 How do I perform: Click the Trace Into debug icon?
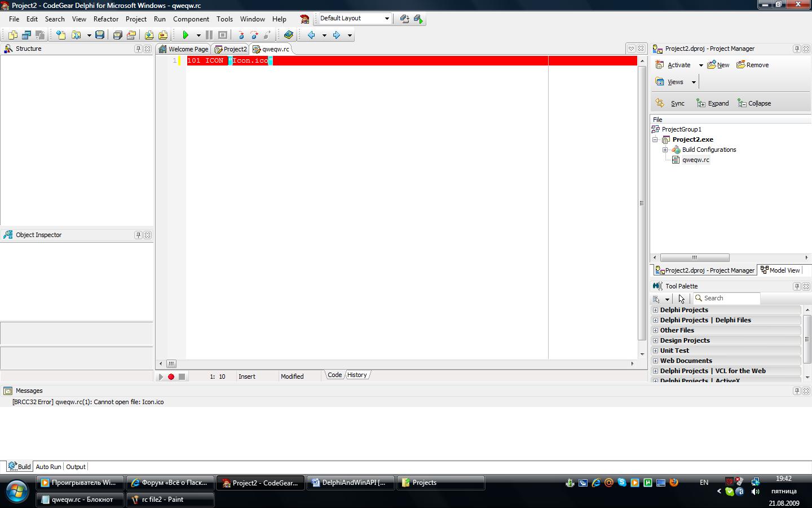click(241, 35)
